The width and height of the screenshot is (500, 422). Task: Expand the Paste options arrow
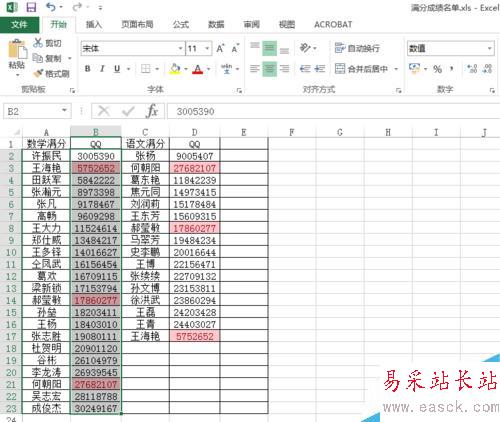pyautogui.click(x=17, y=75)
